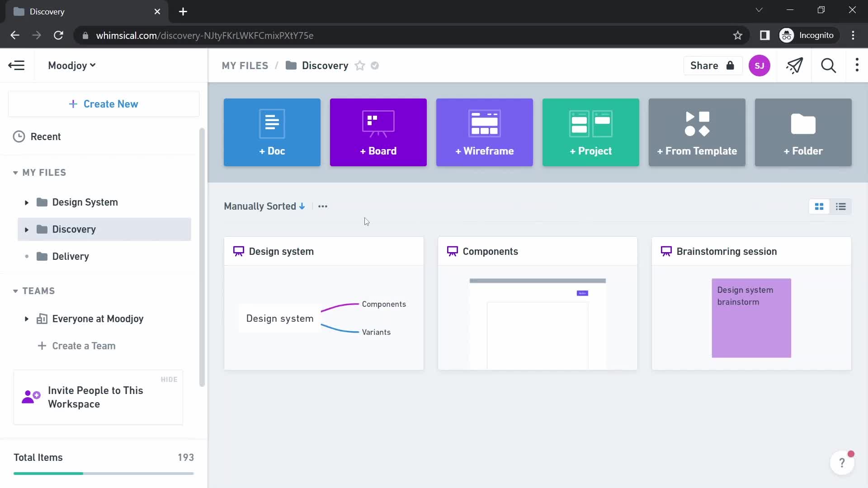
Task: Click the browser back arrow
Action: (15, 35)
